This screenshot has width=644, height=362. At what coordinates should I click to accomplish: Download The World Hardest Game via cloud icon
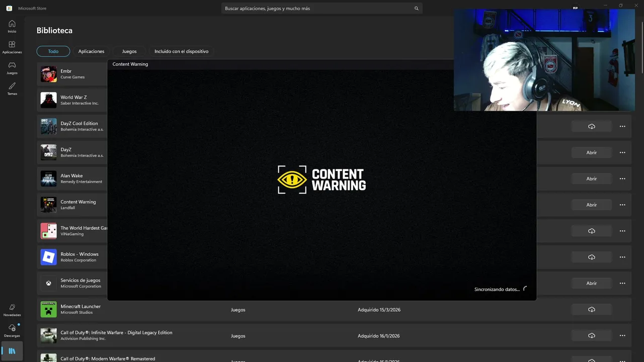[591, 231]
